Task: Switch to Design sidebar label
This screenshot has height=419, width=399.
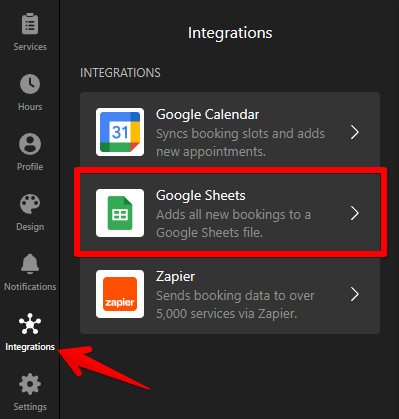Action: tap(30, 227)
